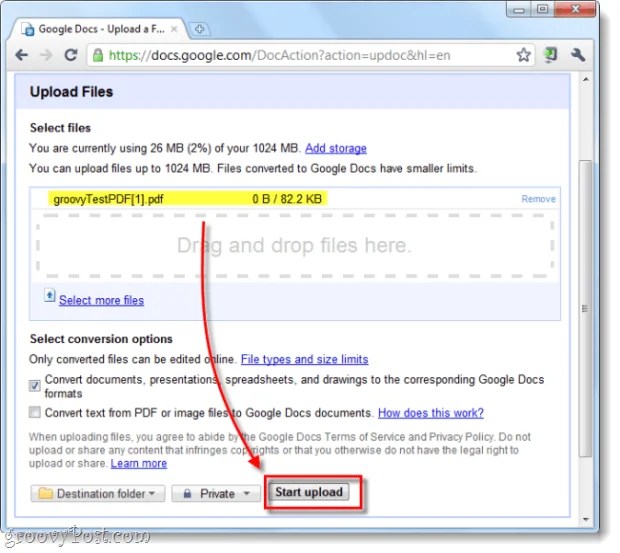Select the Google Docs - Upload tab

click(99, 29)
